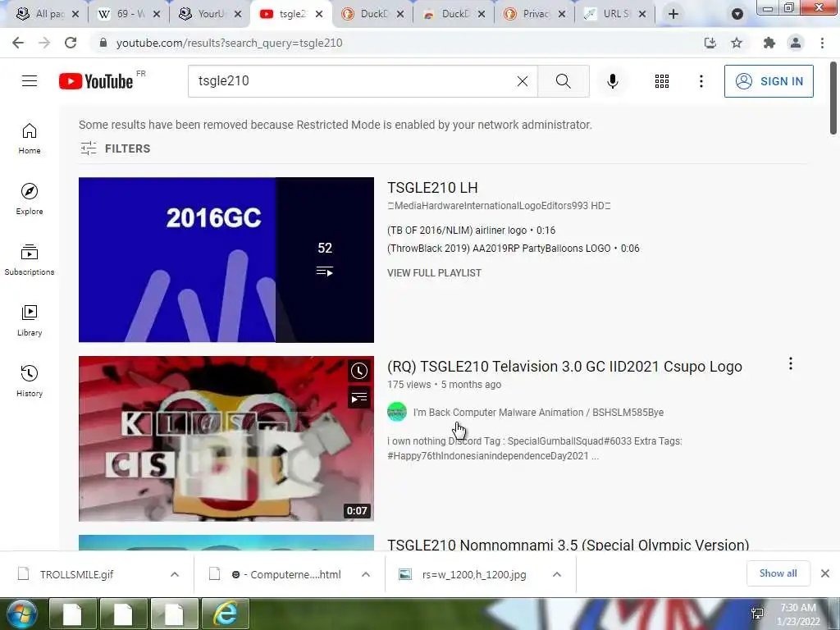Open action menu for Csupo Logo video
The width and height of the screenshot is (840, 630).
pyautogui.click(x=790, y=363)
